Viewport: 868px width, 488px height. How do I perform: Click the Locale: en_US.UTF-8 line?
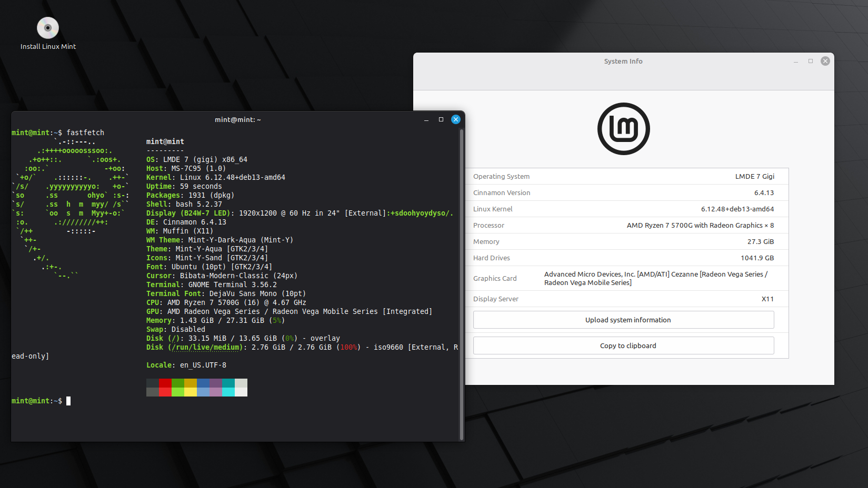tap(186, 365)
